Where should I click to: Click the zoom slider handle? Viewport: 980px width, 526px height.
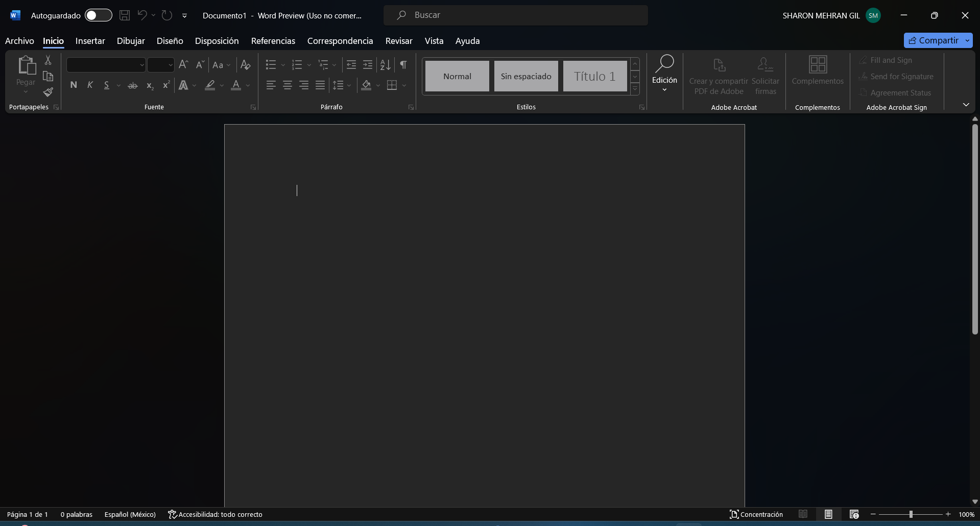911,514
